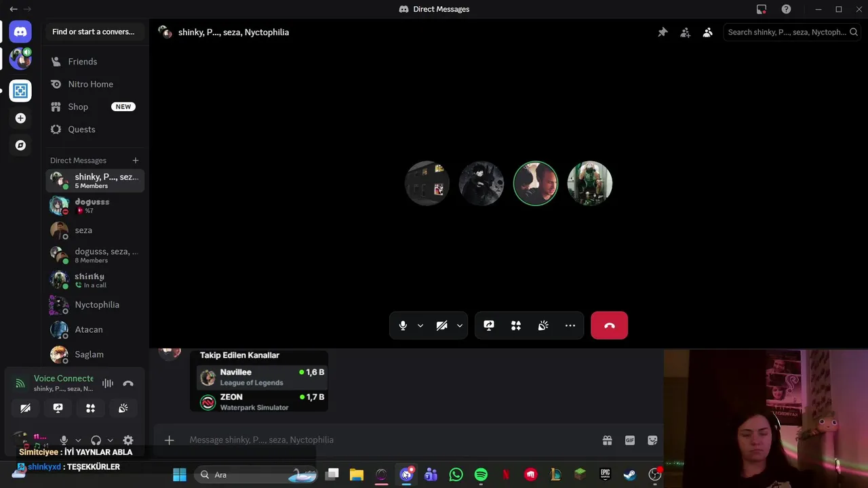Screen dimensions: 868x488
Task: Open Shop in sidebar
Action: tap(95, 106)
